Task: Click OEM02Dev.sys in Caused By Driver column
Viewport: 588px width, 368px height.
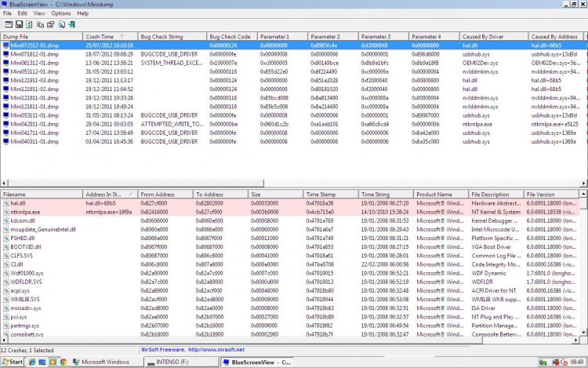Action: click(x=480, y=63)
